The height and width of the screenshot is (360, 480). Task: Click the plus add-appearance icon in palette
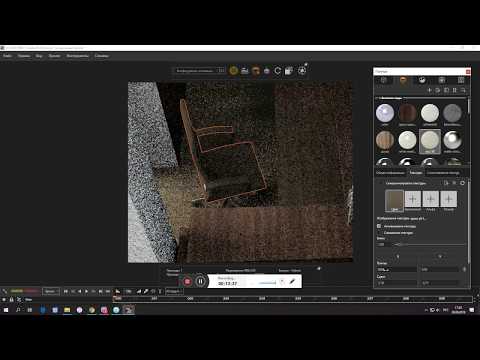[x=429, y=90]
